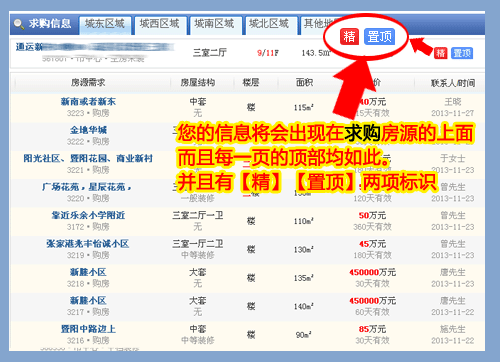Open the 新南或者新东 listing link
500x362 pixels.
pyautogui.click(x=88, y=101)
